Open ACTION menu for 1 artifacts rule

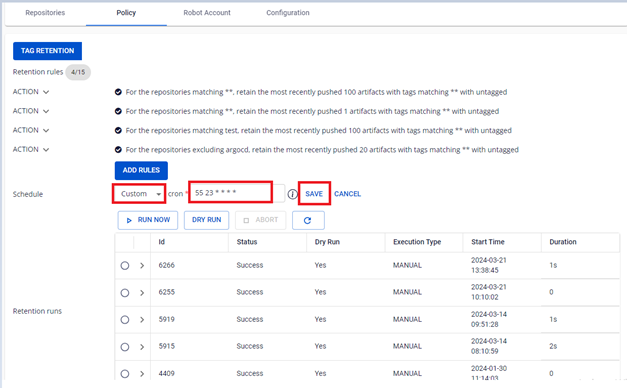click(31, 111)
